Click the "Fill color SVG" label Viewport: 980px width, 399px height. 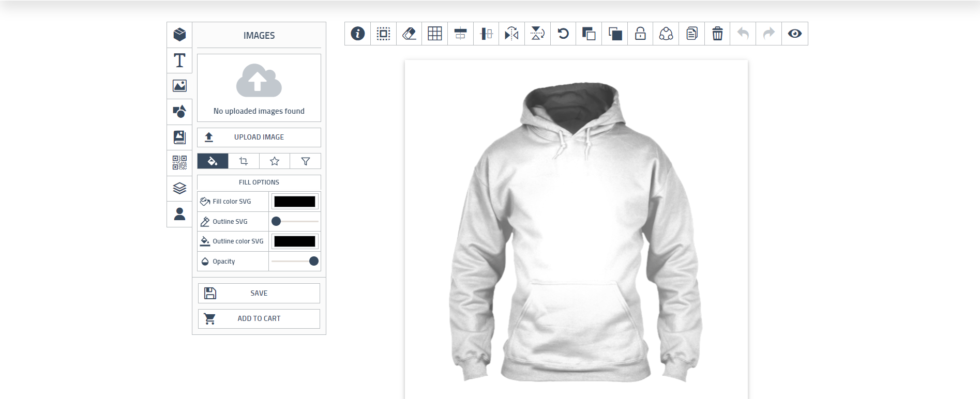tap(232, 202)
